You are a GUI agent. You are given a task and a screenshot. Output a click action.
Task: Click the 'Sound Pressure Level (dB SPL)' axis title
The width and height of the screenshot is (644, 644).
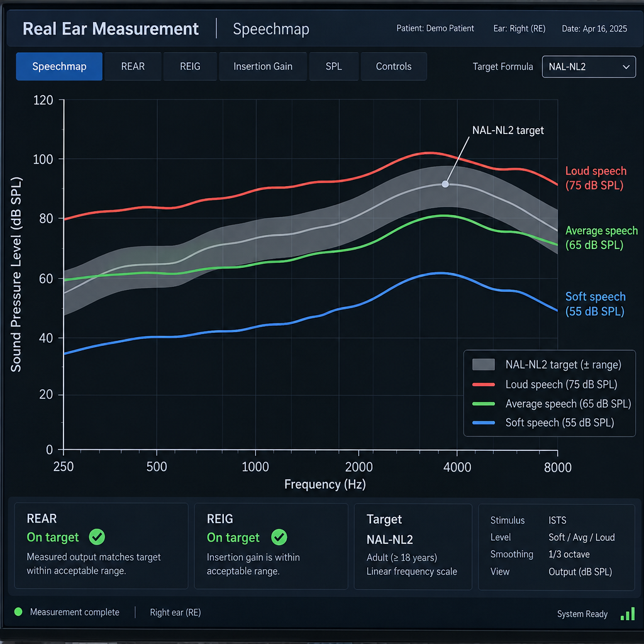pyautogui.click(x=16, y=274)
